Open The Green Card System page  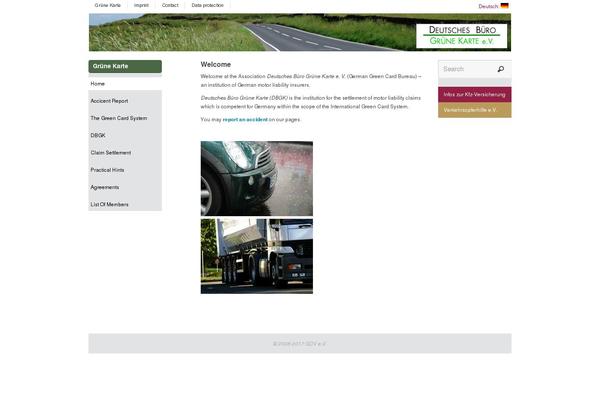tap(118, 118)
